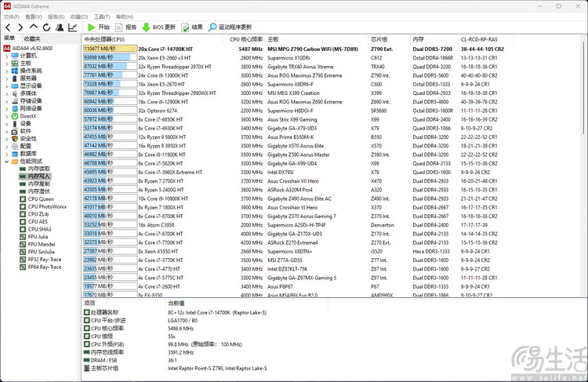Image resolution: width=588 pixels, height=382 pixels.
Task: Click the 软件 software icon
Action: coord(15,131)
